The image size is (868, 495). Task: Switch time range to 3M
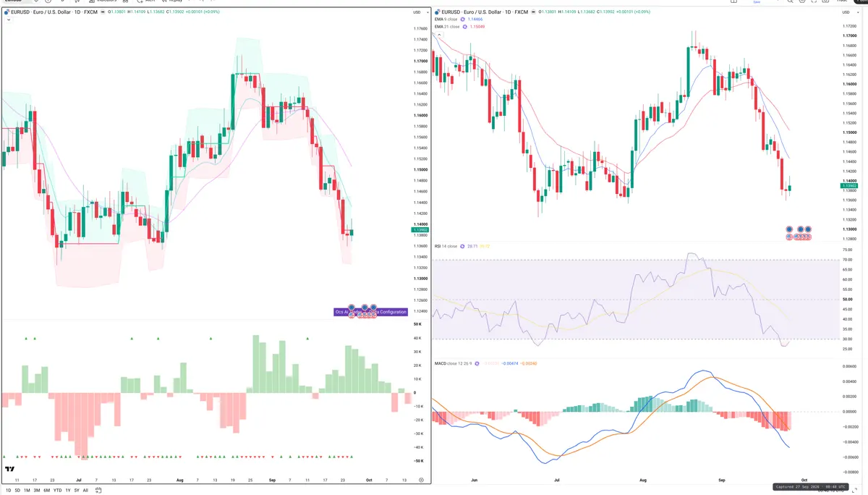37,491
